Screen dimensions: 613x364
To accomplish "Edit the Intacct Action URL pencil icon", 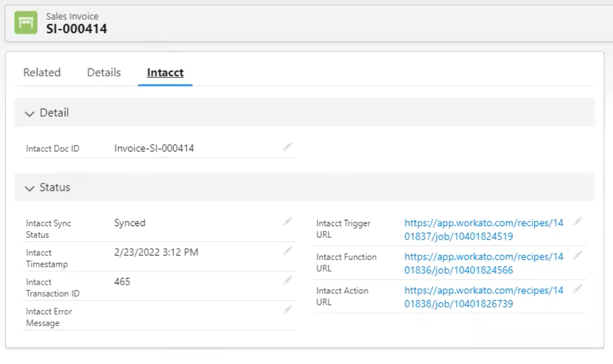I will point(577,288).
